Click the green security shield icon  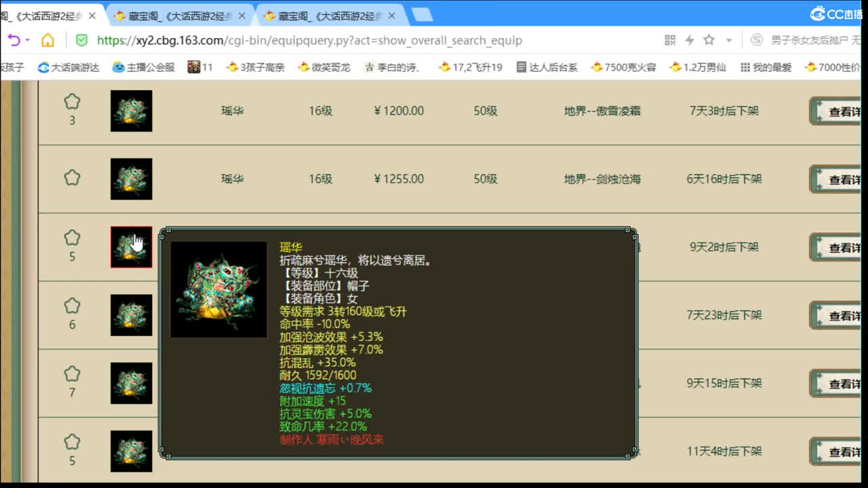(x=81, y=40)
